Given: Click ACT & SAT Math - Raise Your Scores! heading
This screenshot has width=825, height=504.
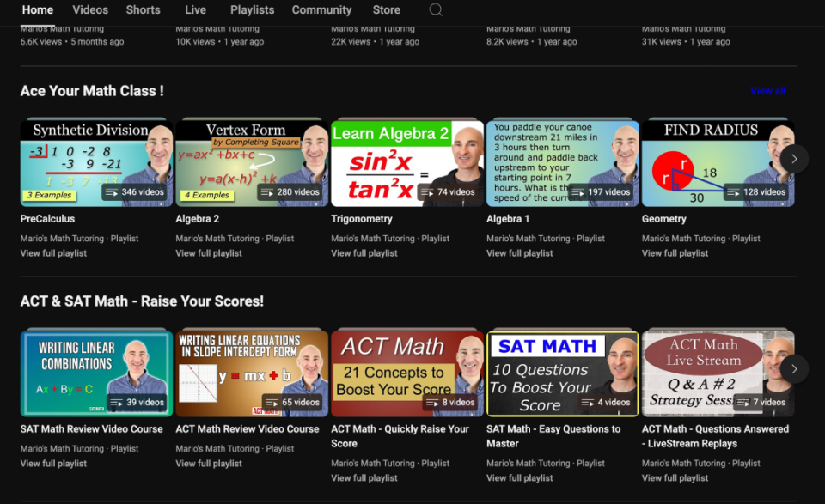Looking at the screenshot, I should (142, 301).
